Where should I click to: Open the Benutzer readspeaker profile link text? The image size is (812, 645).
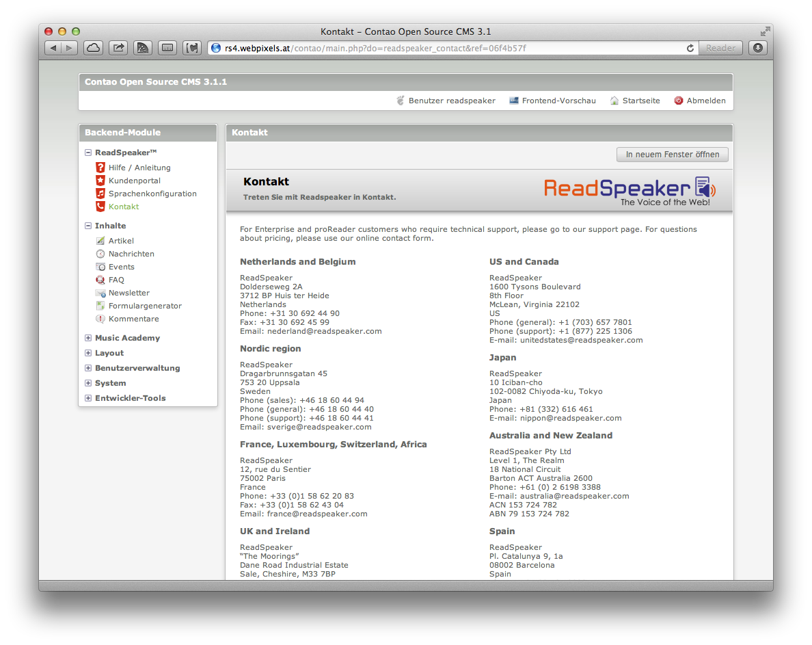452,101
